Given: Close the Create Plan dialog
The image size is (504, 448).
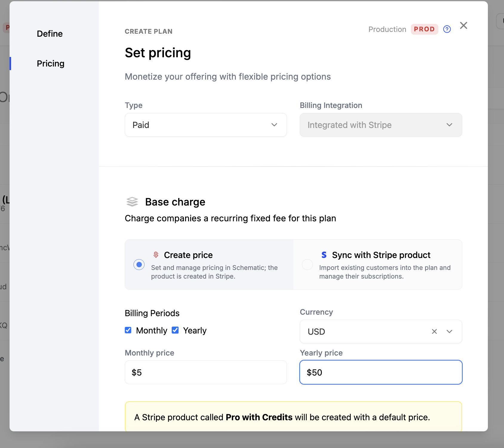Looking at the screenshot, I should (463, 26).
